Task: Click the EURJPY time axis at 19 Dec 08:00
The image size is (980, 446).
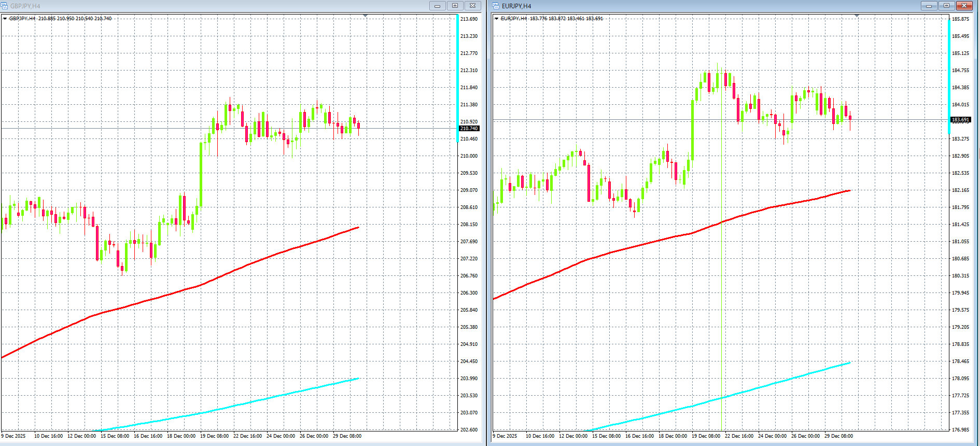Action: (707, 436)
